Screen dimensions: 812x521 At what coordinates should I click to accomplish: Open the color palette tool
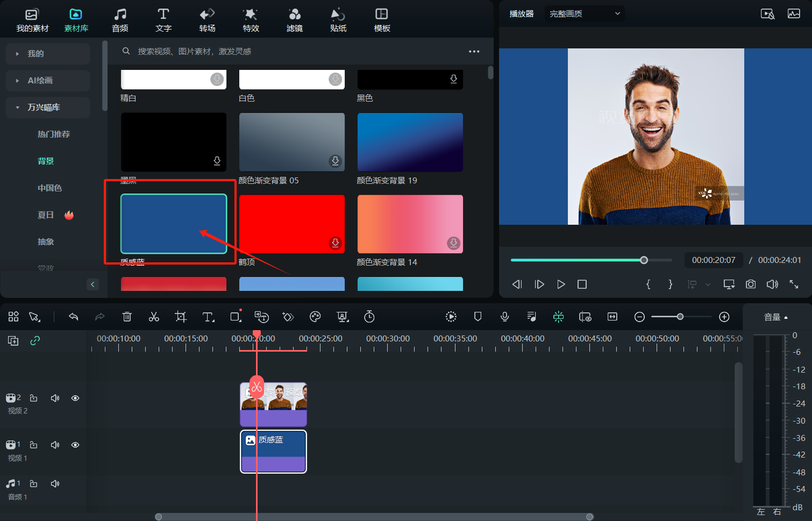(x=315, y=317)
